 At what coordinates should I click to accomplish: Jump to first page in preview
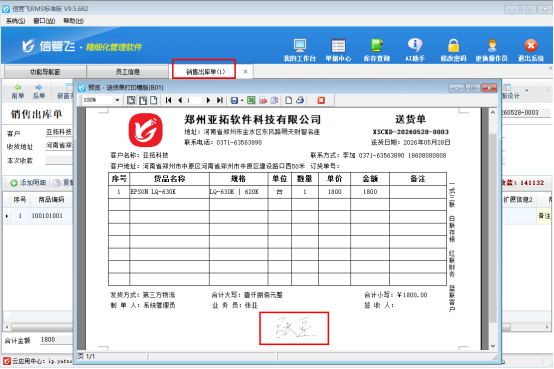pos(169,100)
